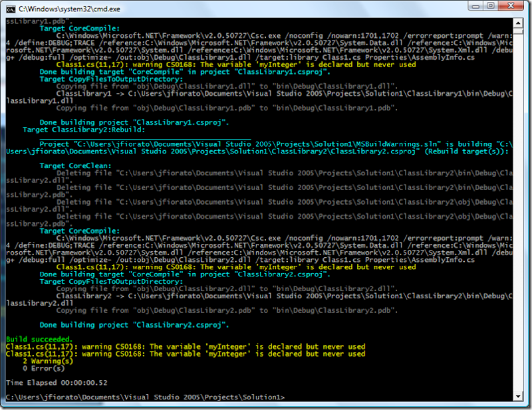Click the command prompt input line at bottom
Viewport: 532px width, 410px height.
145,397
